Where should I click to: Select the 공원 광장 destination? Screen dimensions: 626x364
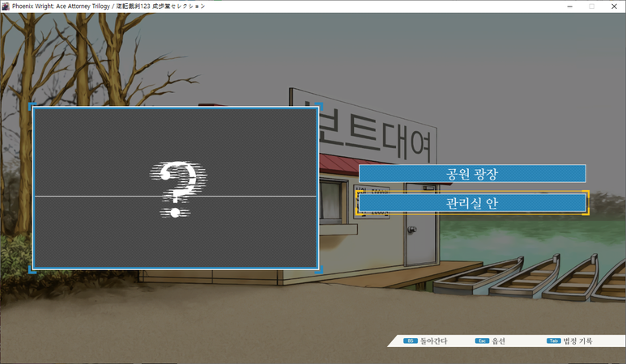(472, 173)
